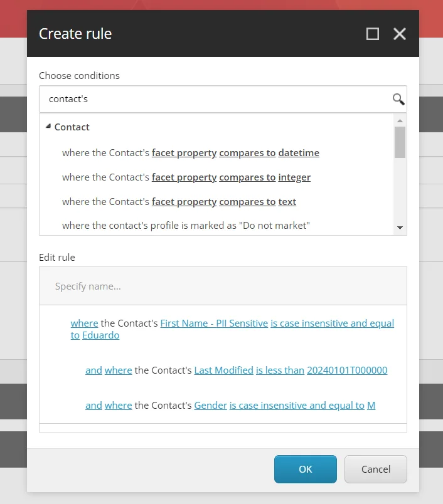Click "where" in the Gender rule

coord(119,406)
